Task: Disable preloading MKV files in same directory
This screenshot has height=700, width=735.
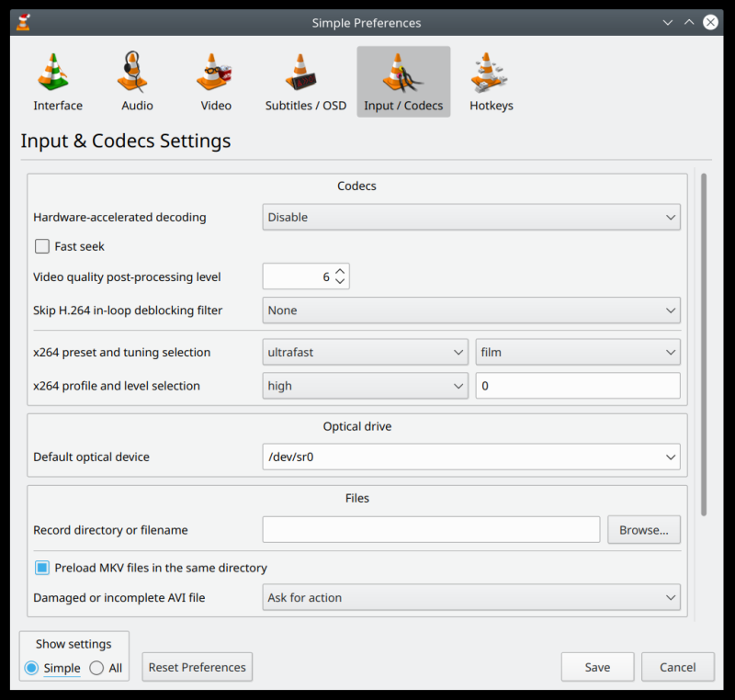Action: click(x=41, y=568)
